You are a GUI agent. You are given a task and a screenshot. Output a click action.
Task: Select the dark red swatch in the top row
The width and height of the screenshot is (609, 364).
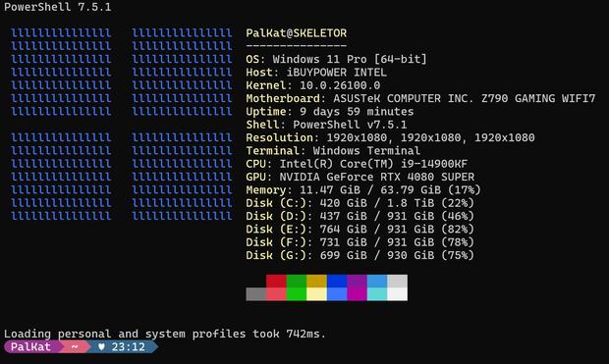click(x=277, y=282)
